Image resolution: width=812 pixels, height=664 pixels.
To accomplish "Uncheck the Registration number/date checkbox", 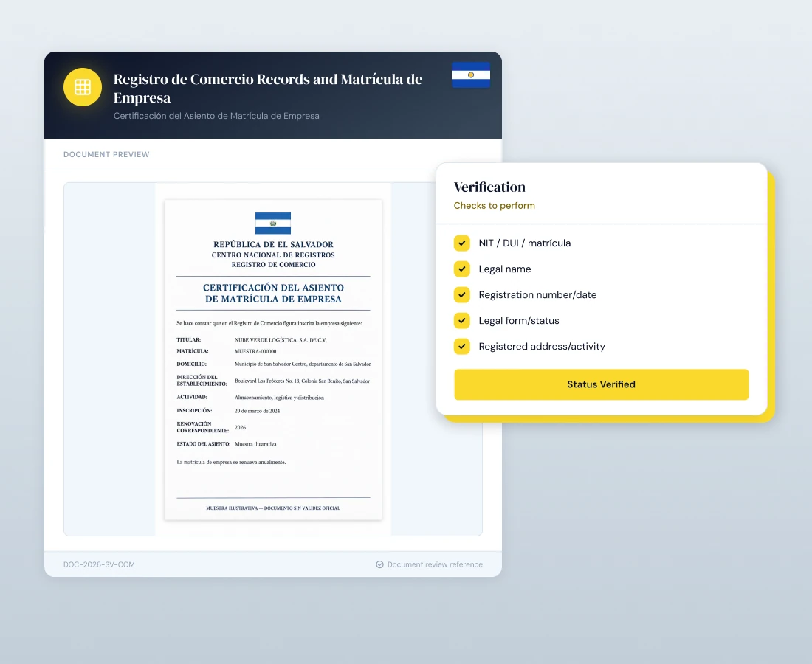I will tap(462, 295).
